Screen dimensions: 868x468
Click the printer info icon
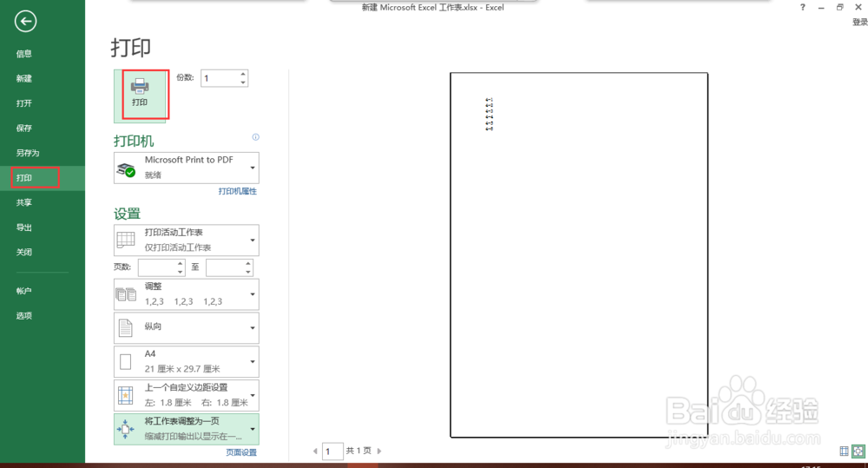click(x=256, y=137)
